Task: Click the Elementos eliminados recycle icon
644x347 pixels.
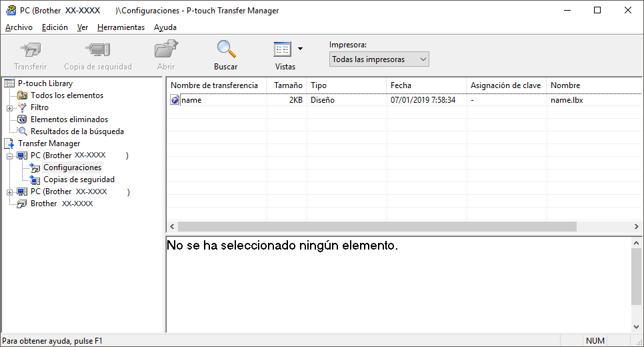Action: [22, 119]
